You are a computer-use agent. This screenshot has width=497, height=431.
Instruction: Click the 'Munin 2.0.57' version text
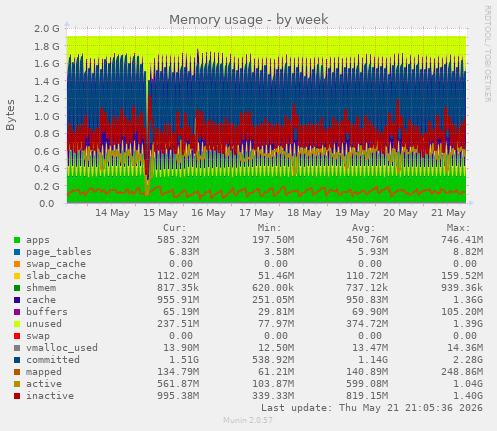coord(248,420)
